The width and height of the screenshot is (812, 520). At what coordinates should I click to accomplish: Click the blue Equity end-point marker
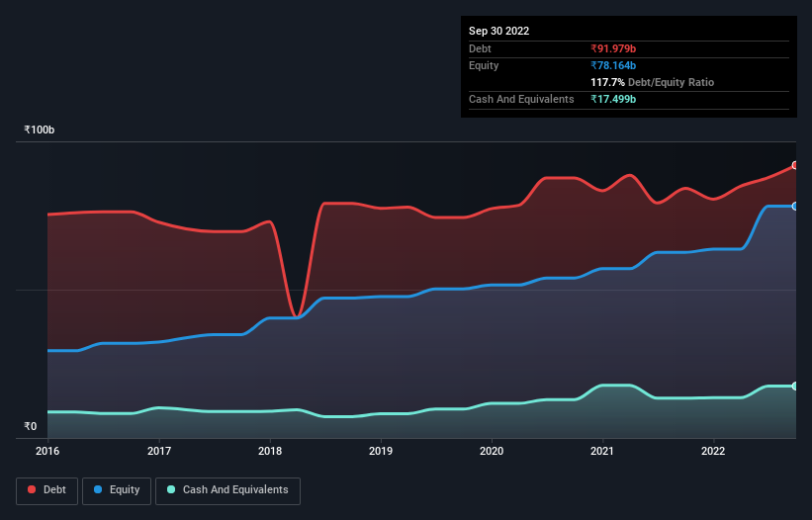click(x=795, y=206)
